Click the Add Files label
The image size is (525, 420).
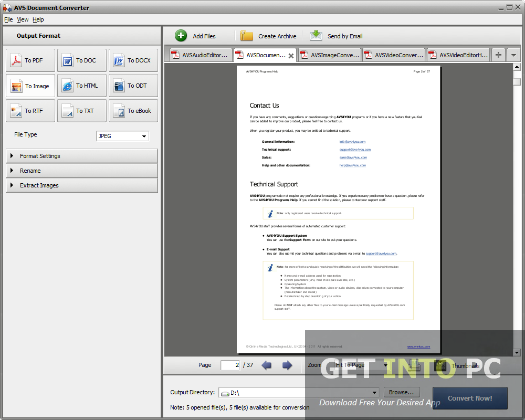(204, 36)
